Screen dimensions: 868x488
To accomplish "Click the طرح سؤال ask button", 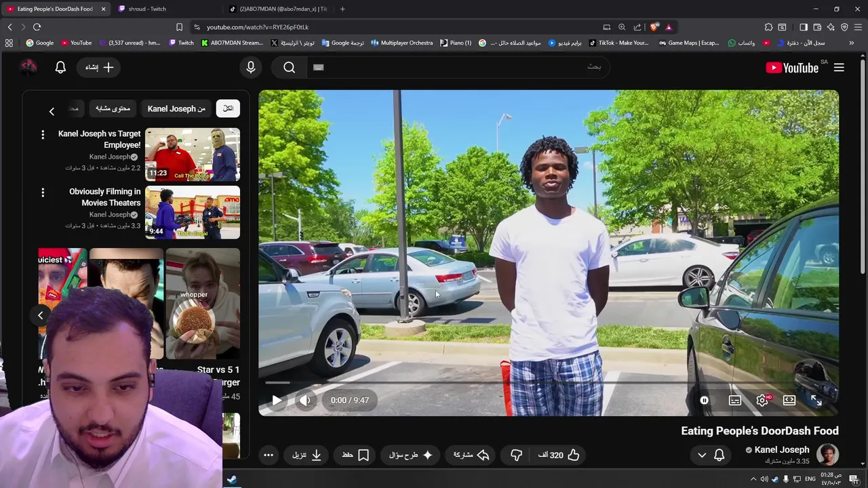I will pos(411,455).
